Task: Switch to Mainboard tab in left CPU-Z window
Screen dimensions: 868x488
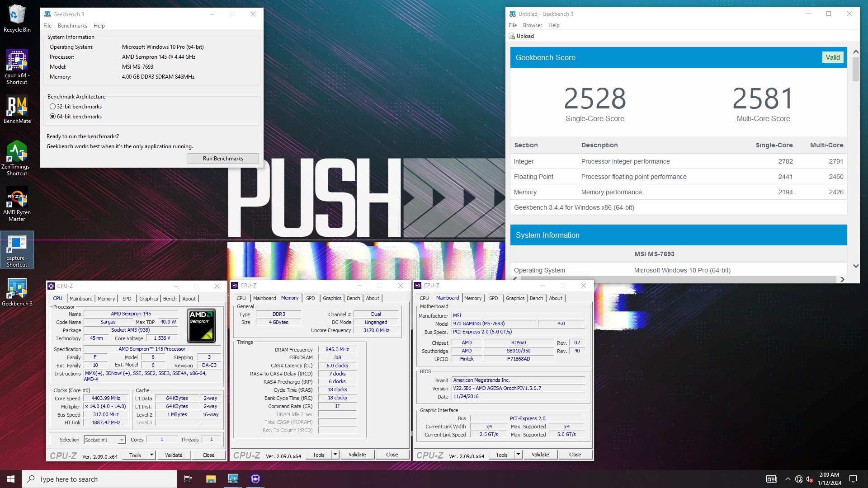Action: pyautogui.click(x=81, y=299)
